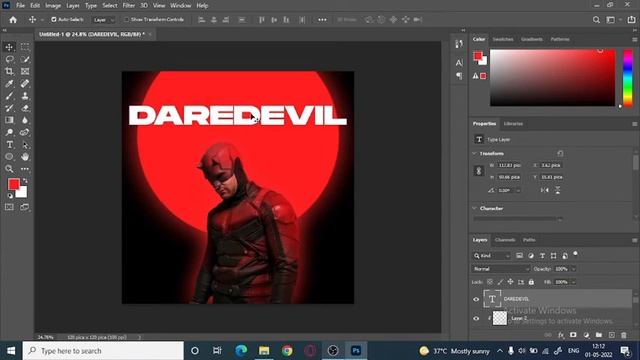
Task: Open the Search magnifier icon top right
Action: [596, 20]
